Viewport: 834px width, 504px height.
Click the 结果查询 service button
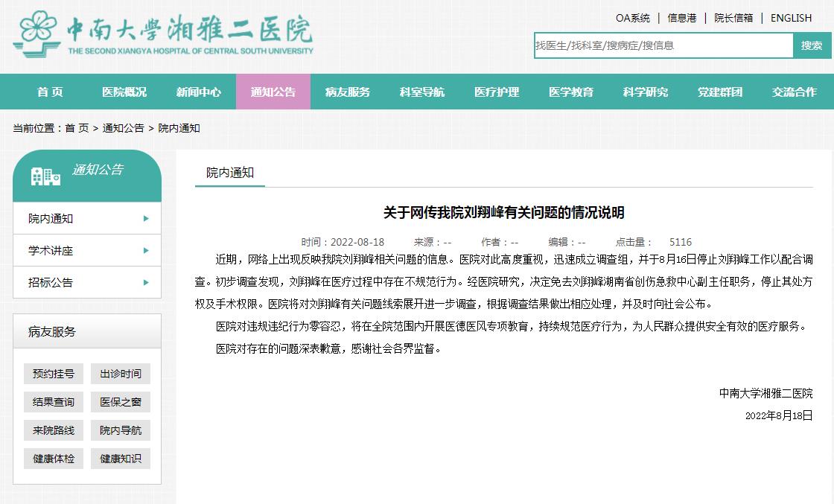click(54, 402)
